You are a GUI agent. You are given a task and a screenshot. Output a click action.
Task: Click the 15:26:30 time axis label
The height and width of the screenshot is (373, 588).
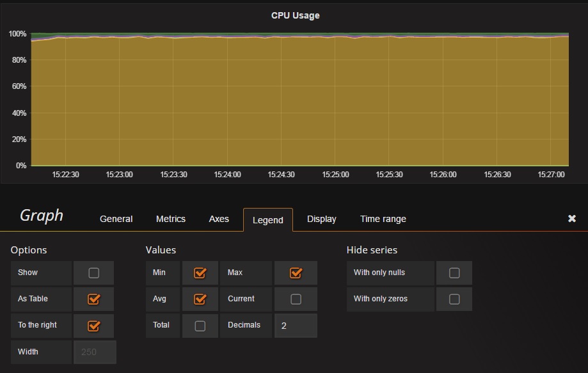[x=497, y=174]
